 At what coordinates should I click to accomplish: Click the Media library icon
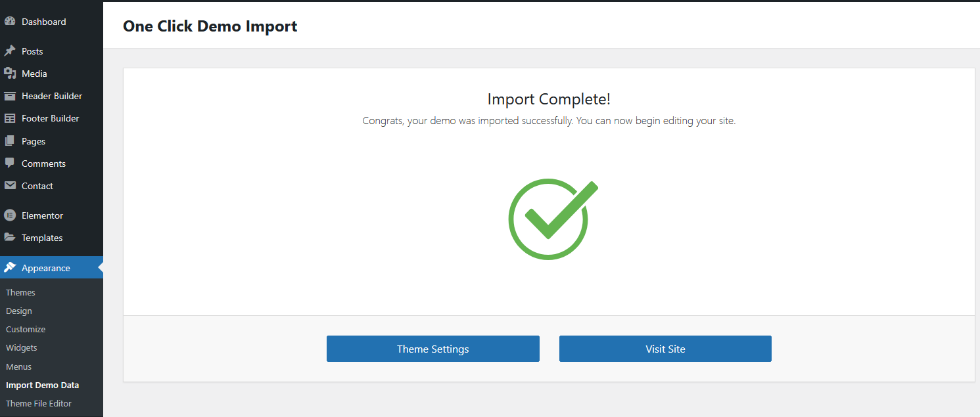click(x=10, y=74)
